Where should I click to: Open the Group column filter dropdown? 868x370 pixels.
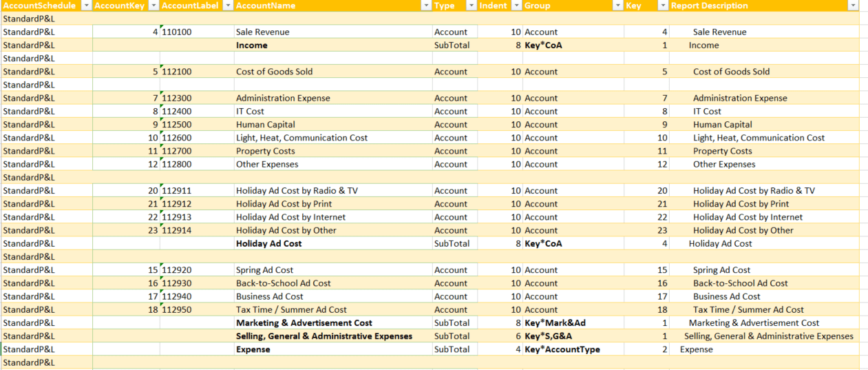617,6
